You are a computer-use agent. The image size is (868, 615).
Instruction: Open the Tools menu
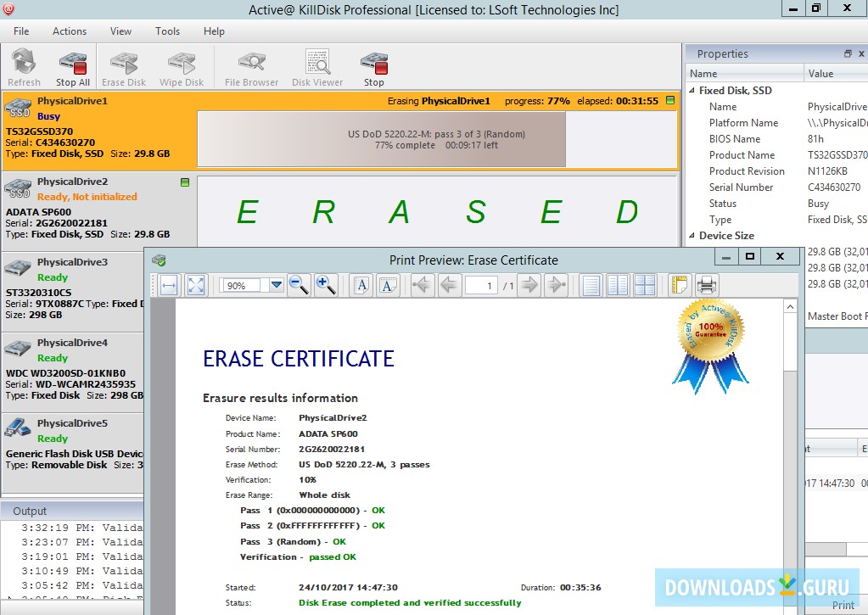click(x=167, y=31)
